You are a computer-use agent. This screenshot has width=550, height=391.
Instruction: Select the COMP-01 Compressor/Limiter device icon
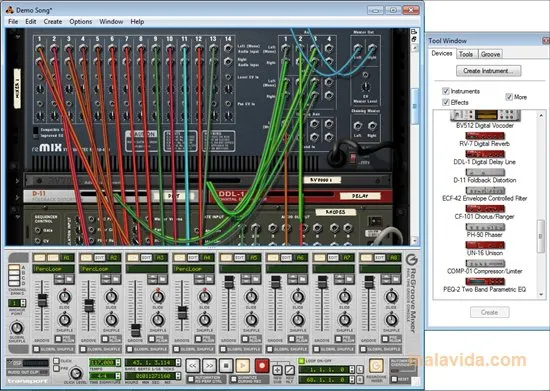pos(485,263)
